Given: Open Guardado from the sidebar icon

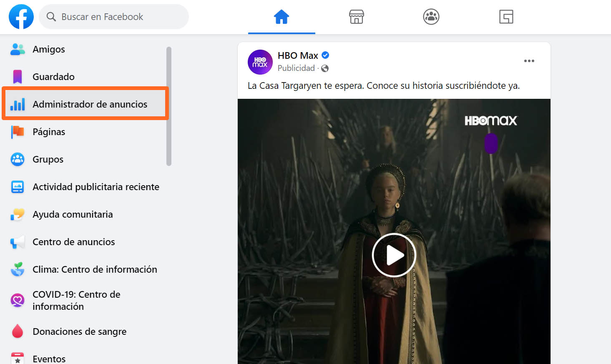Looking at the screenshot, I should [17, 77].
